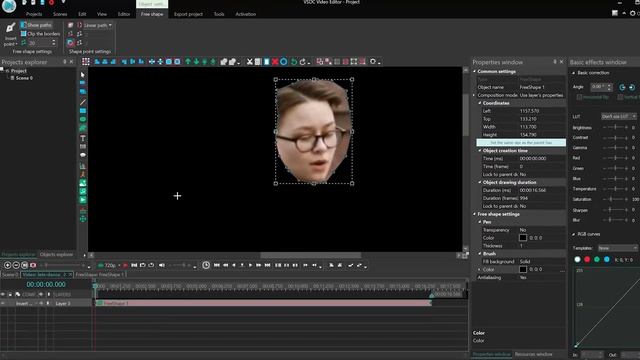Click Set the same size as parent button
Screen dimensions: 640x360
tap(521, 142)
